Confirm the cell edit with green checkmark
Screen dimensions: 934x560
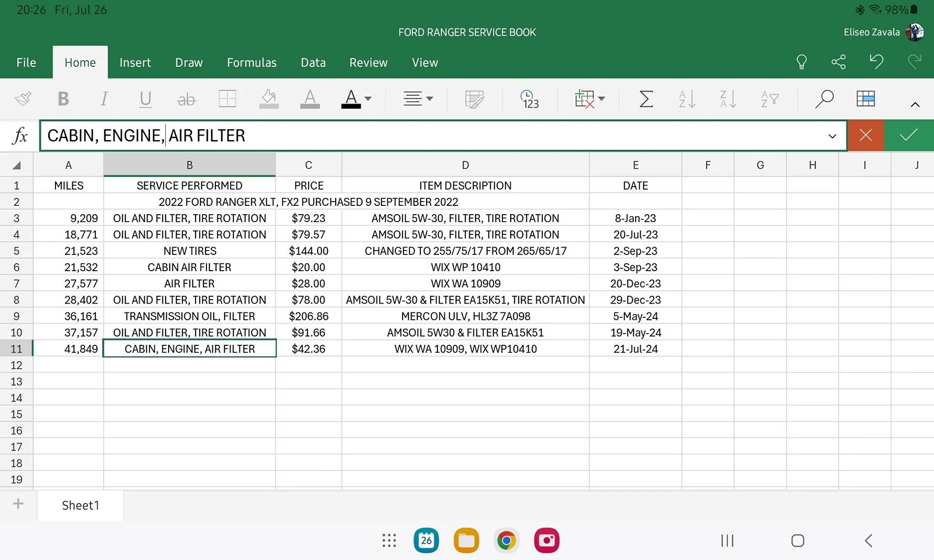908,135
